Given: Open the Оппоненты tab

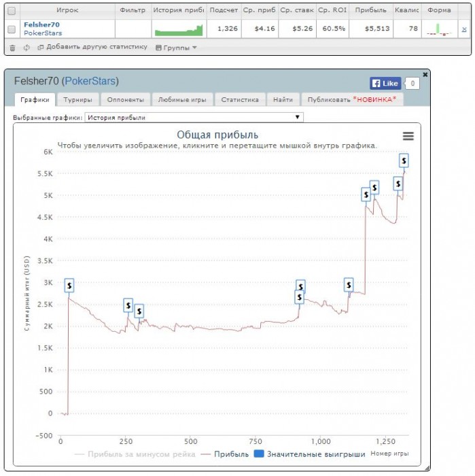Looking at the screenshot, I should click(x=126, y=99).
